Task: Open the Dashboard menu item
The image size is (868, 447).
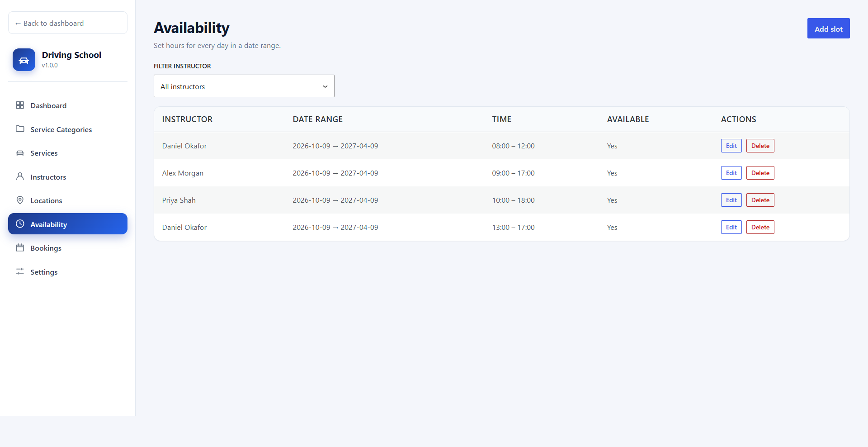Action: click(68, 105)
